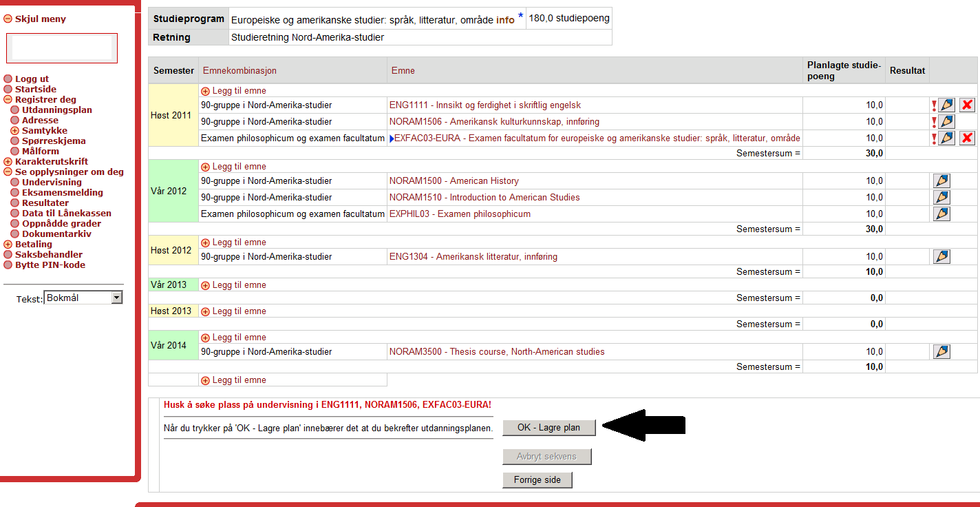
Task: Open Dokumentarkiv in the side menu
Action: [56, 234]
